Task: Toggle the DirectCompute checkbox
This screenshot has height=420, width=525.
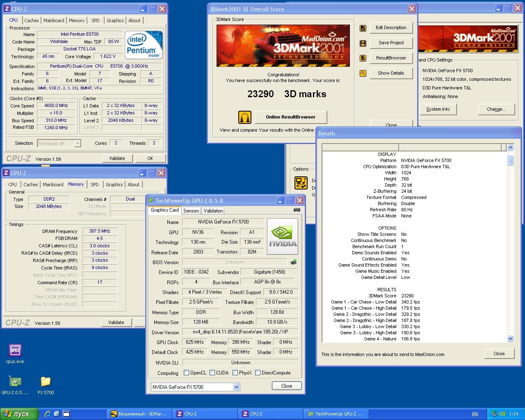Action: click(258, 373)
